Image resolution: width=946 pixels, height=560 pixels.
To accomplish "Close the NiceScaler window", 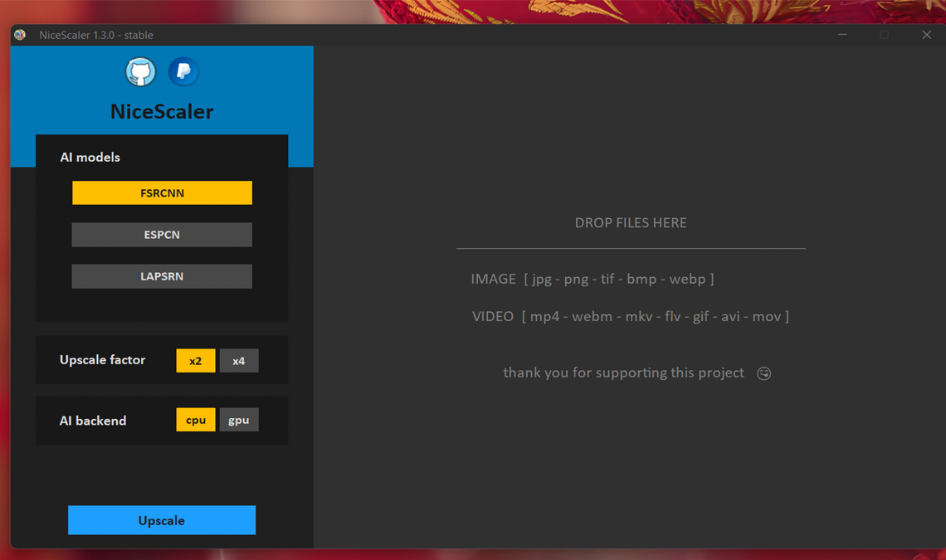I will coord(927,35).
